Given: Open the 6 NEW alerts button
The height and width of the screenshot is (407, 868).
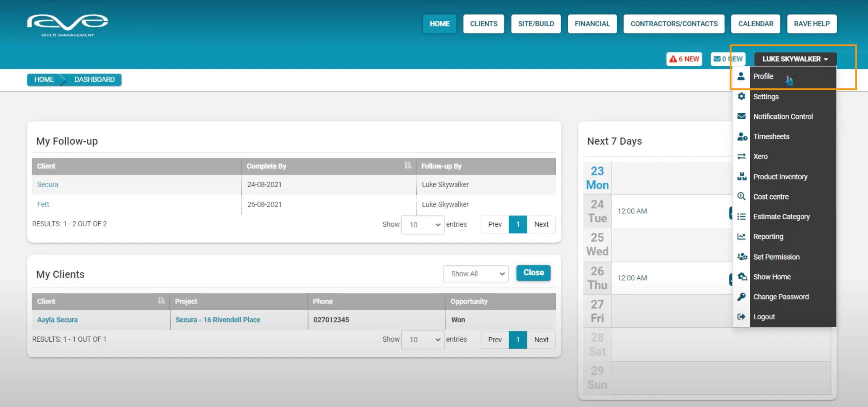Looking at the screenshot, I should click(684, 59).
